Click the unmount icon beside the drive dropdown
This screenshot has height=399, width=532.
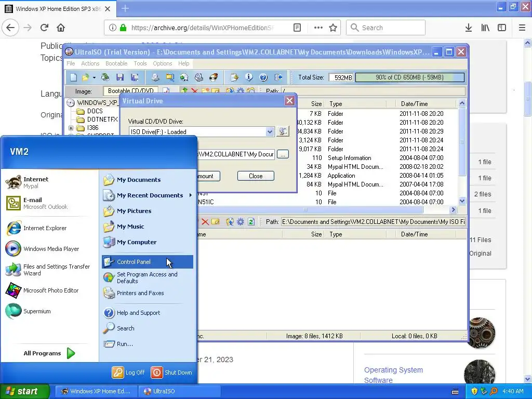click(283, 131)
